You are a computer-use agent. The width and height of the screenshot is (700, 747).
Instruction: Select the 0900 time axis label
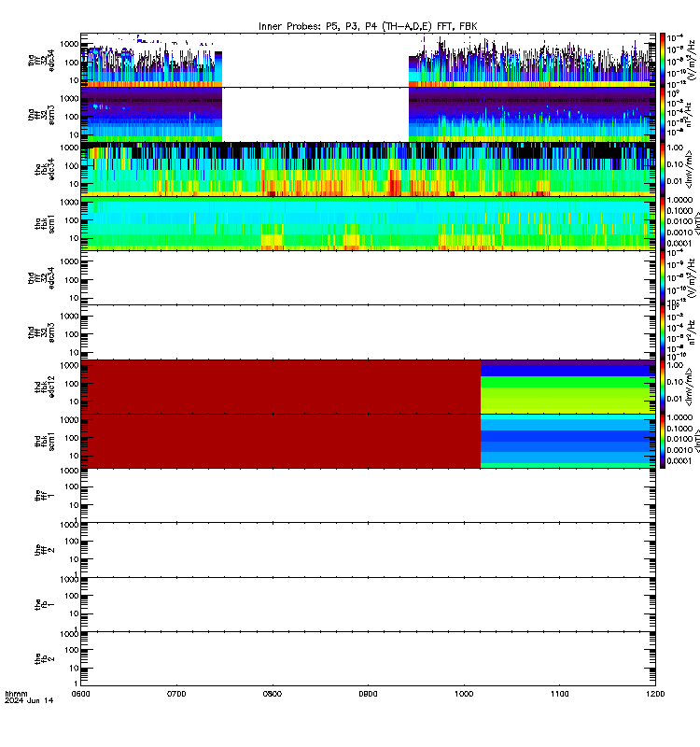point(368,694)
